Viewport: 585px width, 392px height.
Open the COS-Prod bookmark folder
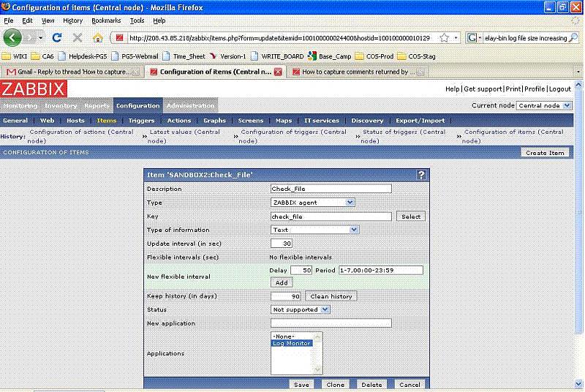click(x=374, y=56)
